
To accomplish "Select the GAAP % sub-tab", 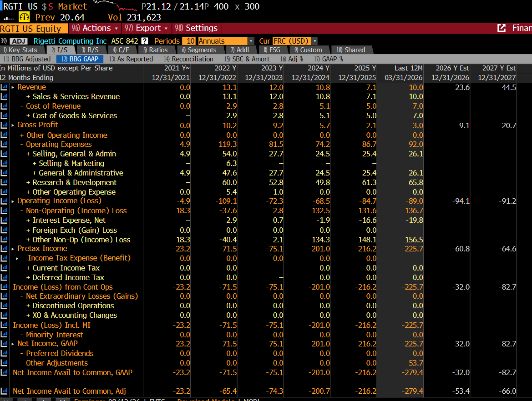I will point(329,59).
